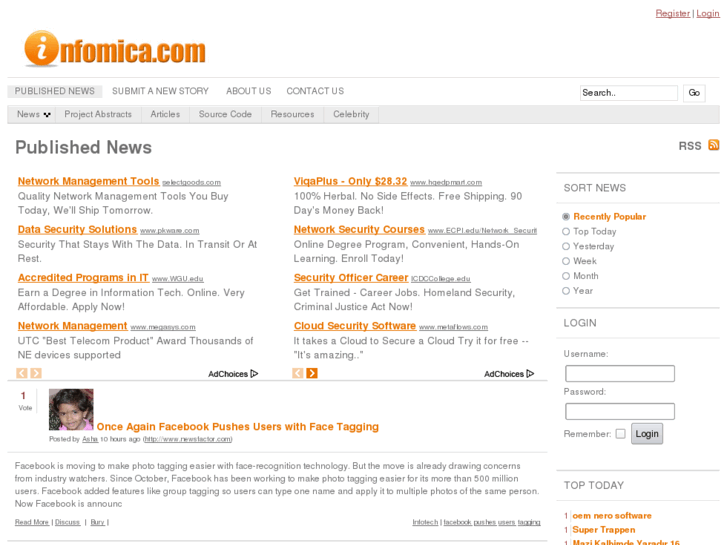Open Security Officer Career ad
727x545 pixels.
tap(351, 278)
